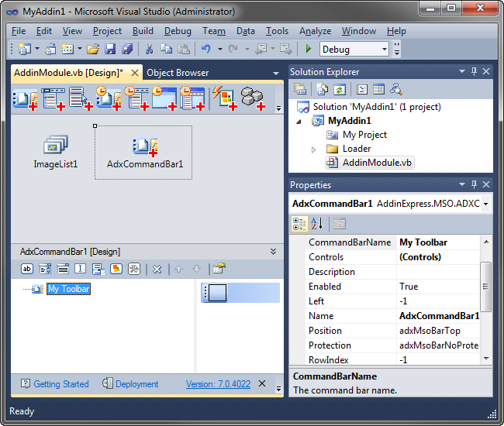Open the Build menu
504x426 pixels.
pos(143,31)
